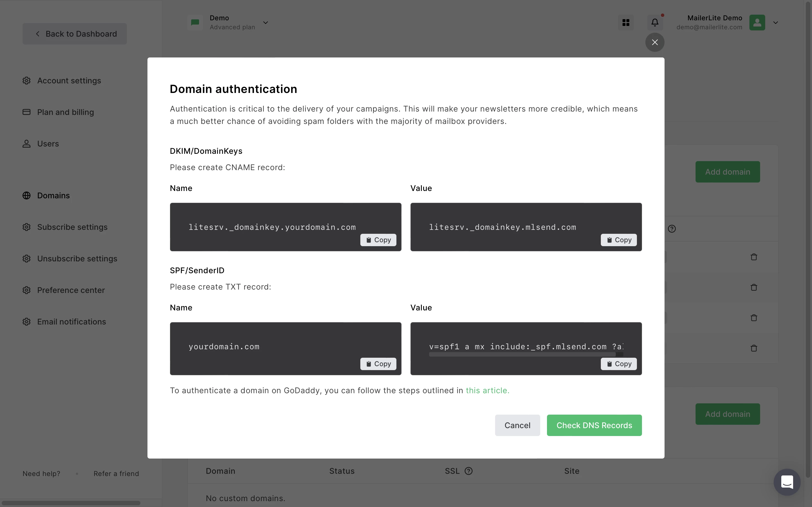812x507 pixels.
Task: Expand the MailerLite Demo user menu
Action: [x=775, y=23]
